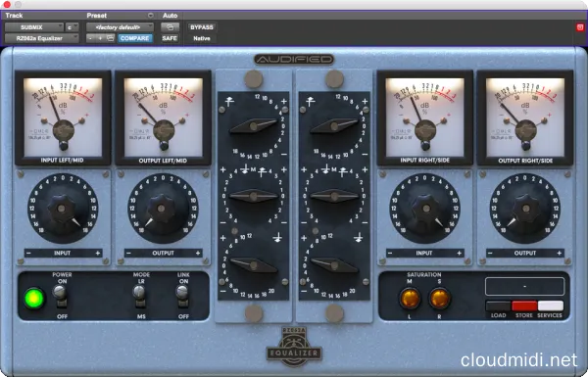The height and width of the screenshot is (377, 588).
Task: Click the COMPARE button
Action: tap(135, 38)
